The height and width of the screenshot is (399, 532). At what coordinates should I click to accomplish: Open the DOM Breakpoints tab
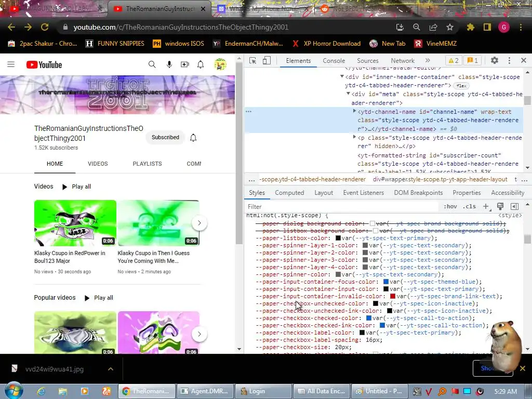pos(418,193)
